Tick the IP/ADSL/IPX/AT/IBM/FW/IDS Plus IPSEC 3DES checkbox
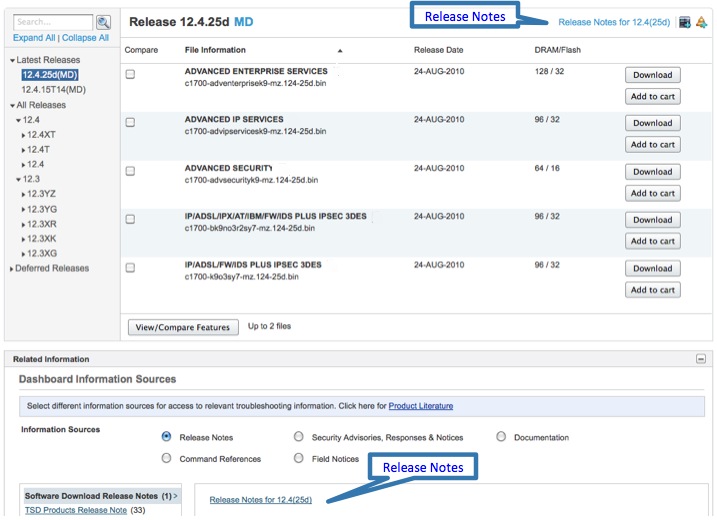The width and height of the screenshot is (717, 520). pyautogui.click(x=130, y=219)
